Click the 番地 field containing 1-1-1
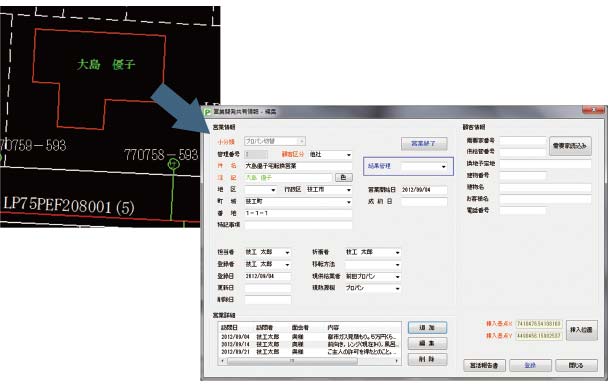The width and height of the screenshot is (608, 386). click(x=298, y=213)
